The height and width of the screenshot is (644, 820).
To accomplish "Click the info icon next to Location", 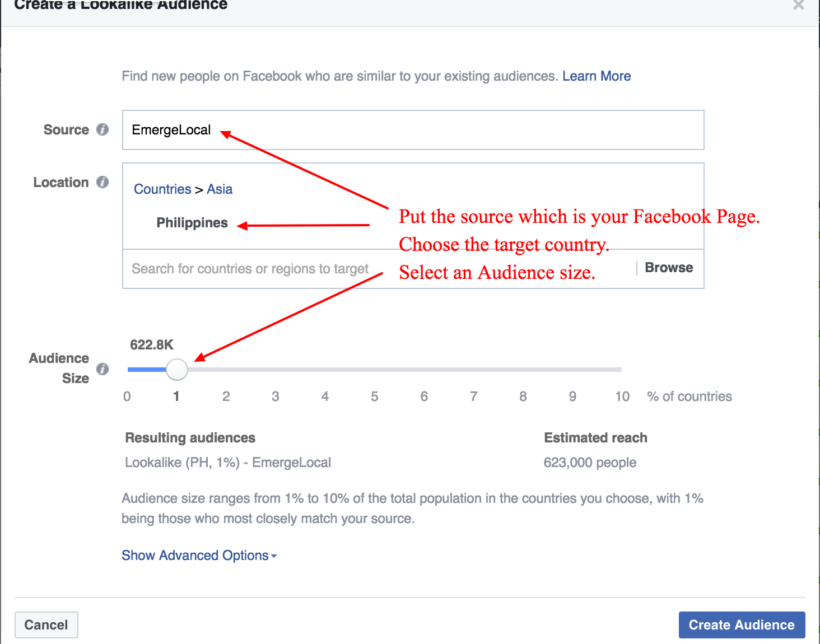I will pos(102,181).
